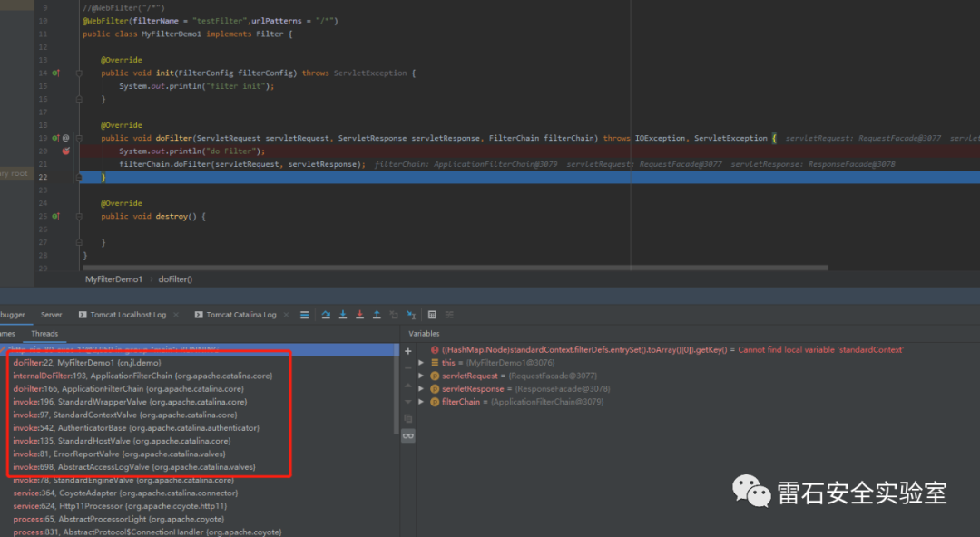This screenshot has height=537, width=980.
Task: Click the Run to Cursor icon
Action: click(x=411, y=315)
